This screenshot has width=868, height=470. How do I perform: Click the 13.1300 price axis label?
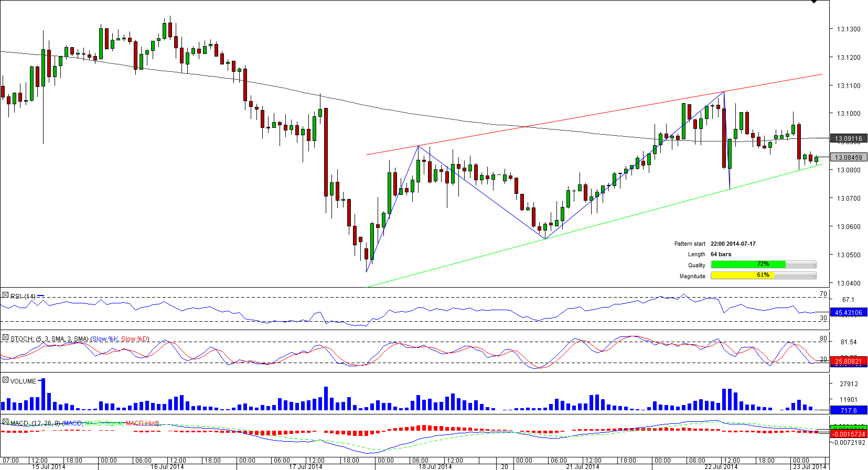click(x=848, y=29)
